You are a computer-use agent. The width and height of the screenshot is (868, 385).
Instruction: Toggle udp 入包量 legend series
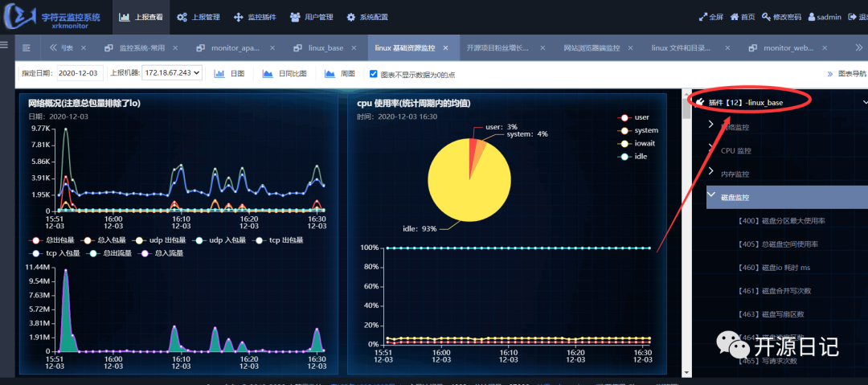coord(218,240)
